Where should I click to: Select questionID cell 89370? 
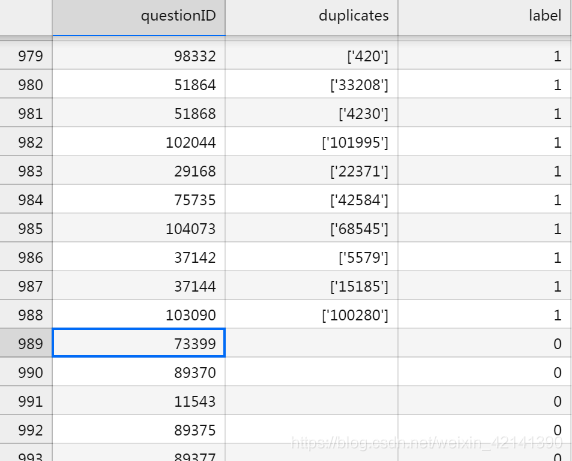point(139,372)
